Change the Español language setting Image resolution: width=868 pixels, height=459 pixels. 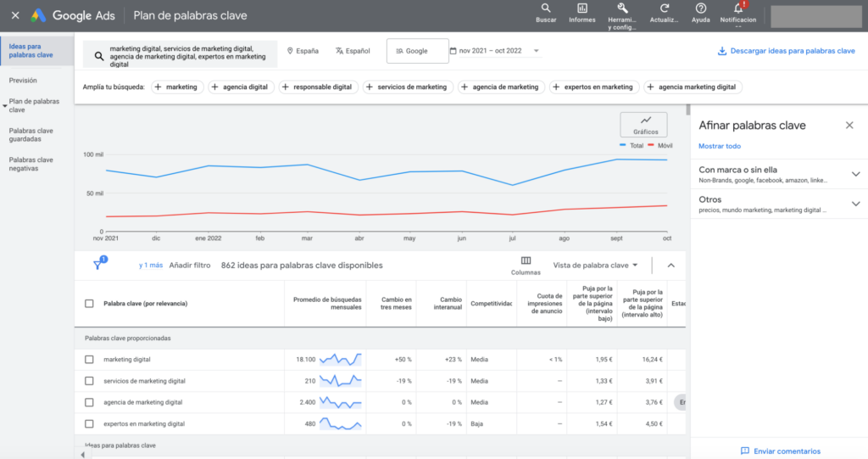[353, 51]
